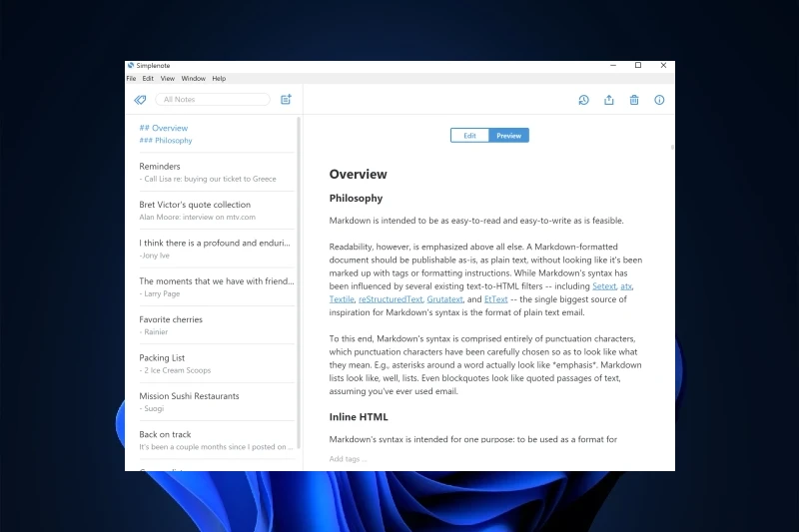This screenshot has height=532, width=799.
Task: Select Bret Victor's quote collection note
Action: click(x=217, y=211)
